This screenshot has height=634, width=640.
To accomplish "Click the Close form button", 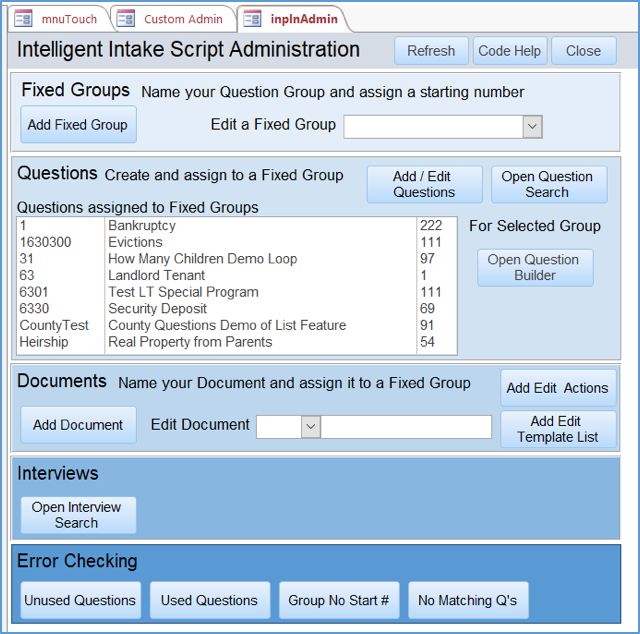I will [x=583, y=51].
